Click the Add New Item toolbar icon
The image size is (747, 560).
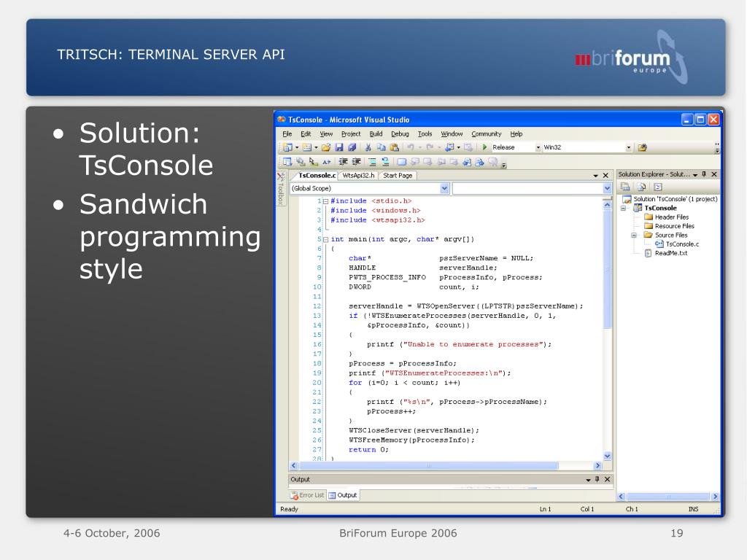(307, 147)
